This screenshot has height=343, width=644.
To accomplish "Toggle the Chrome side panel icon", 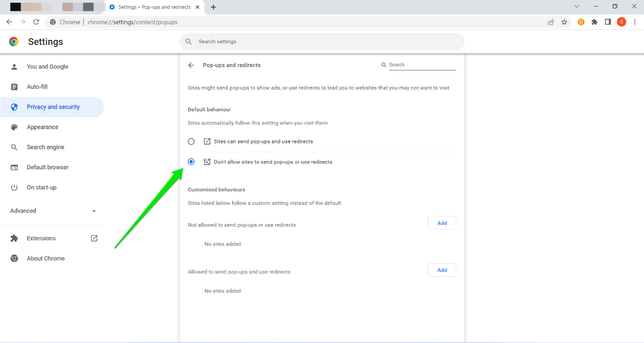I will point(608,22).
